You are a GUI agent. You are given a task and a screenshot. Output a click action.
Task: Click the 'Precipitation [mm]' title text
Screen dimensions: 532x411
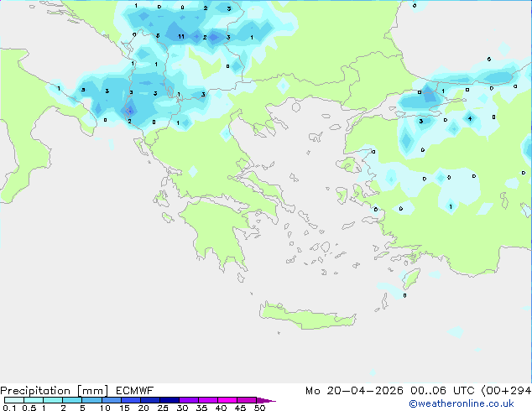(55, 391)
